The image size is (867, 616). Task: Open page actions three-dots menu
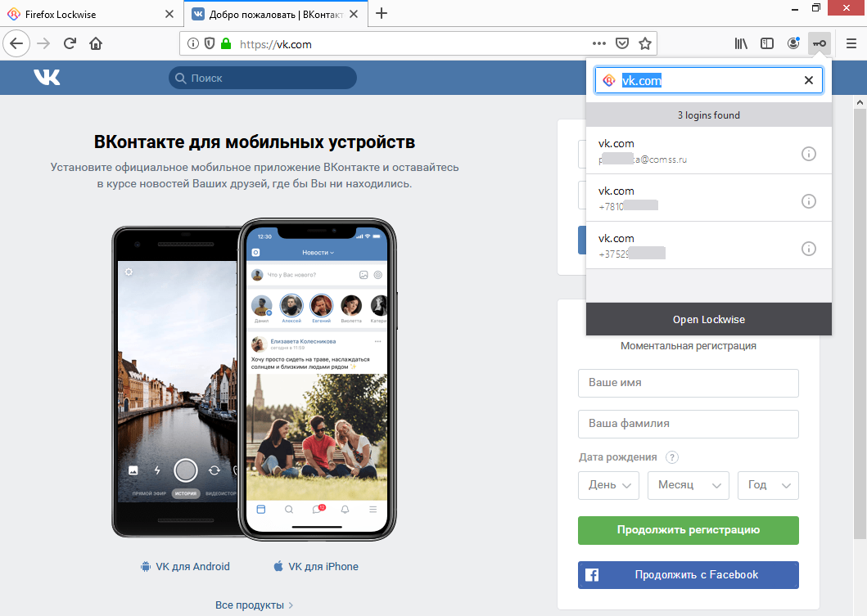599,43
